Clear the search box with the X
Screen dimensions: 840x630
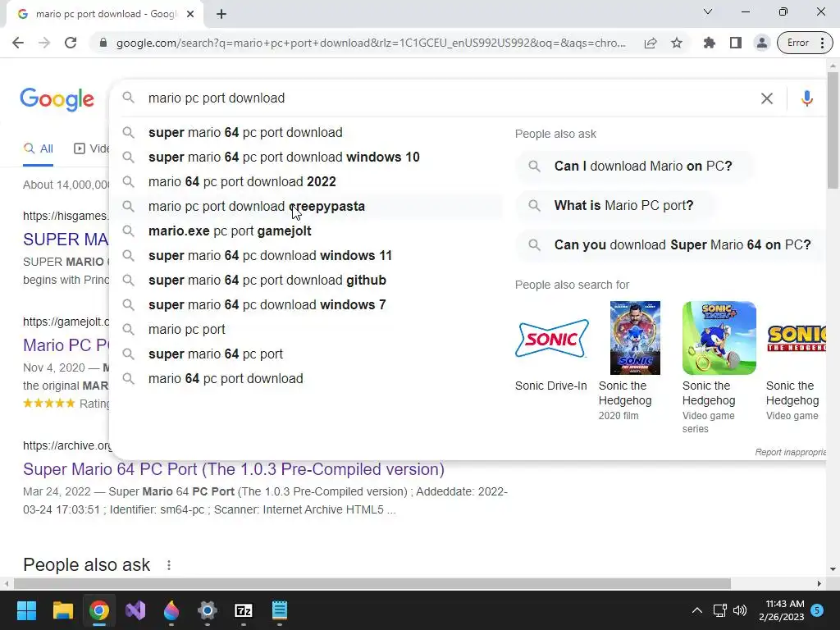click(767, 98)
